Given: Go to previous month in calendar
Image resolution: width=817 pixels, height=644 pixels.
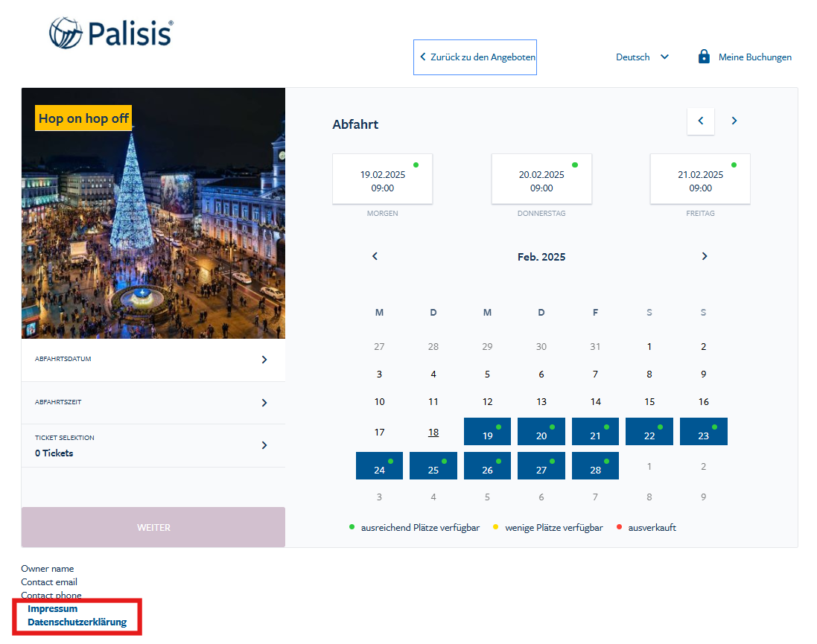Looking at the screenshot, I should coord(375,256).
